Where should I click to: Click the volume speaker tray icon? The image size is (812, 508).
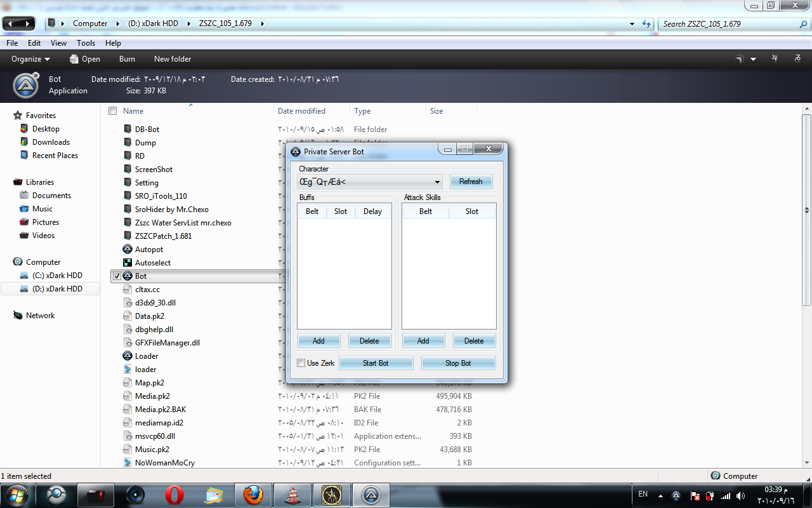(x=740, y=496)
